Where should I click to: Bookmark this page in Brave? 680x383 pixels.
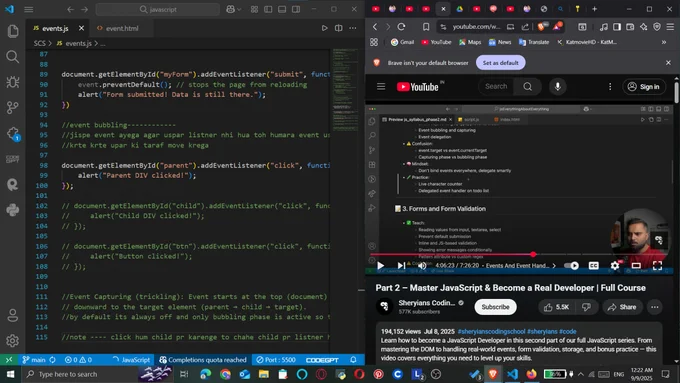click(x=426, y=27)
